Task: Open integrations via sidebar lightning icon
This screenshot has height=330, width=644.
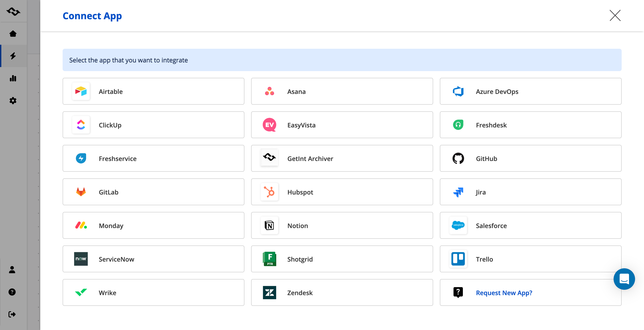Action: pyautogui.click(x=13, y=56)
